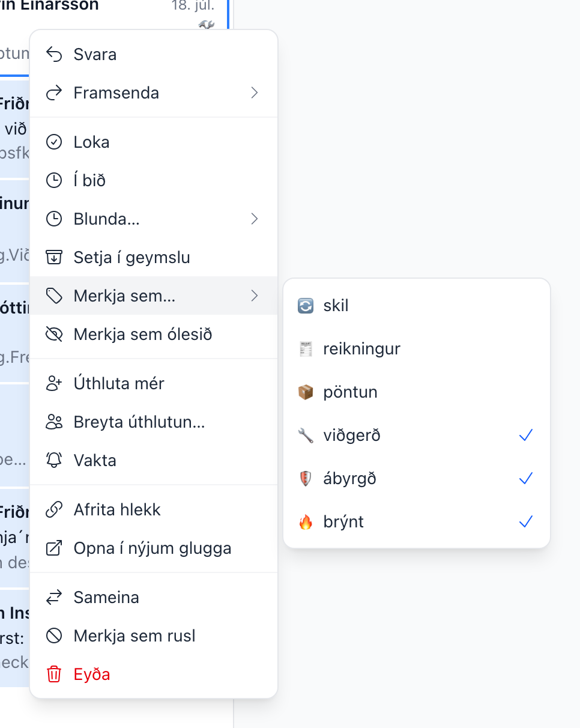The width and height of the screenshot is (580, 728).
Task: Select Merkja sem ólesið menu entry
Action: click(154, 335)
